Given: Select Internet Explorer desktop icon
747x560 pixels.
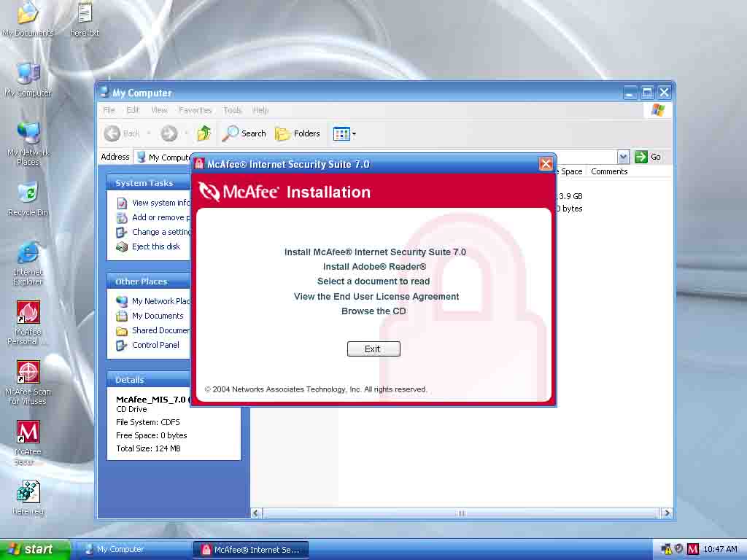Looking at the screenshot, I should coord(28,263).
